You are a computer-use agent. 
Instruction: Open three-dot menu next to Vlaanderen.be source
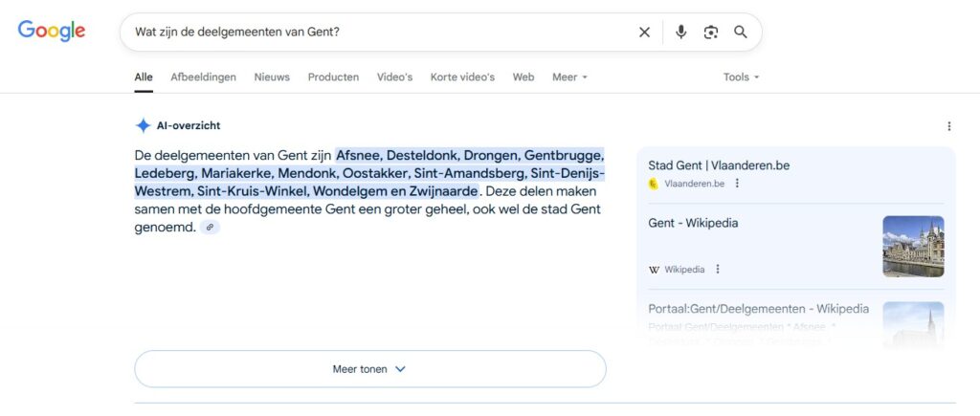737,184
